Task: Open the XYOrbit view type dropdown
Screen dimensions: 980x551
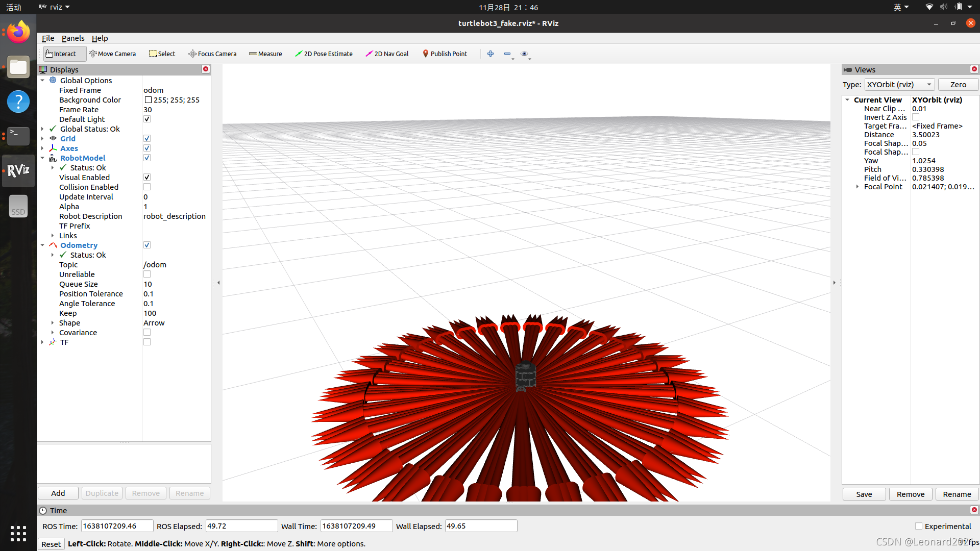Action: 899,85
